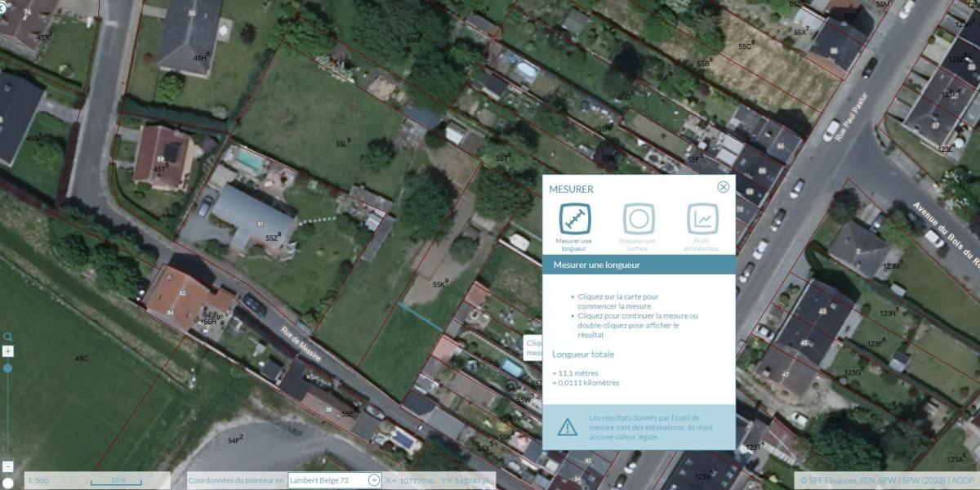Click the 1:500 scale field

39,480
